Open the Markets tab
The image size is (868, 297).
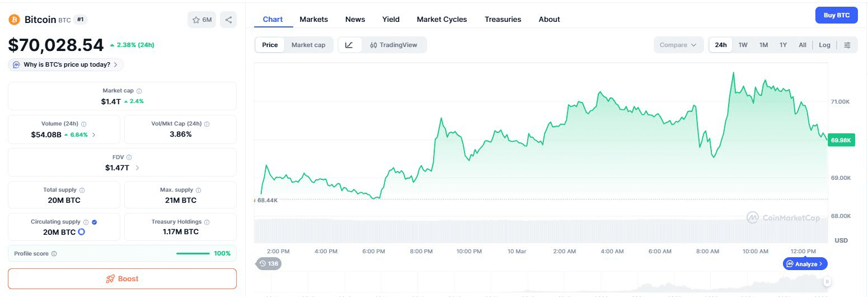point(313,19)
